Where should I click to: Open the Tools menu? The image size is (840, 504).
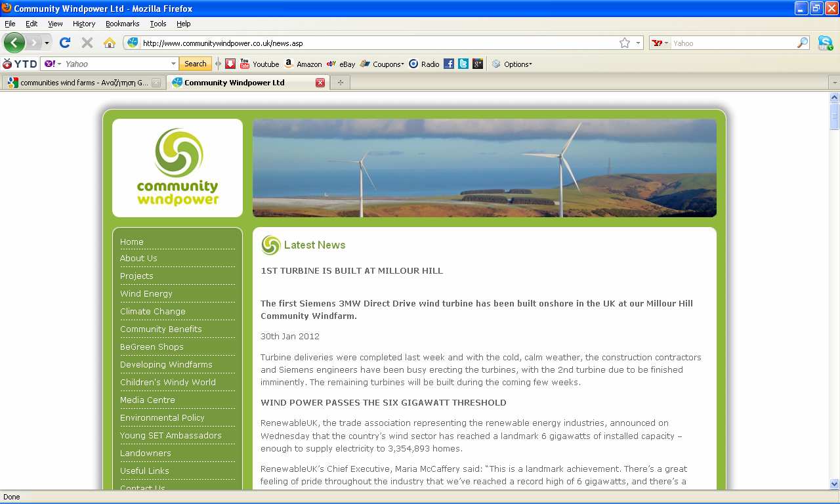(x=158, y=24)
